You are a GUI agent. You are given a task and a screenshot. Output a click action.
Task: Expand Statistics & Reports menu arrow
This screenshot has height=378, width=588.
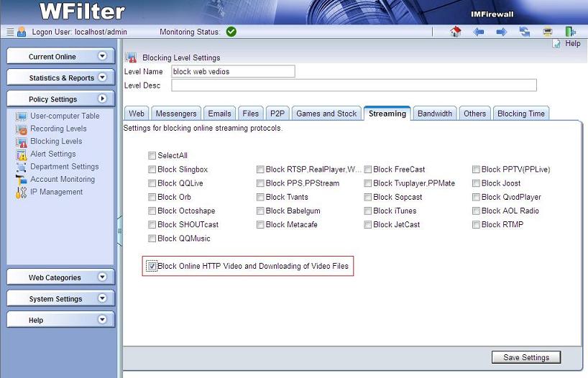pyautogui.click(x=102, y=77)
